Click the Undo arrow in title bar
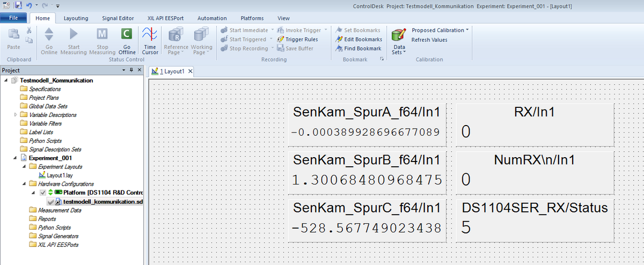Screen dimensions: 644x265 pos(29,5)
